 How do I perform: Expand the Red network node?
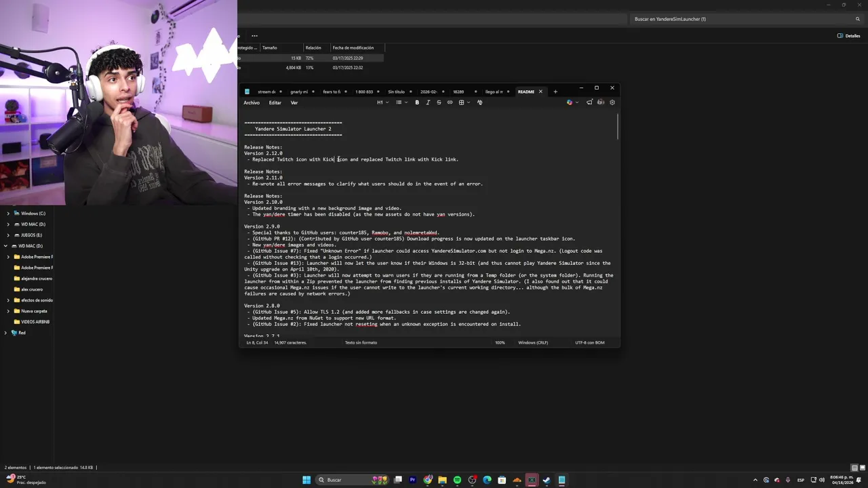(5, 333)
